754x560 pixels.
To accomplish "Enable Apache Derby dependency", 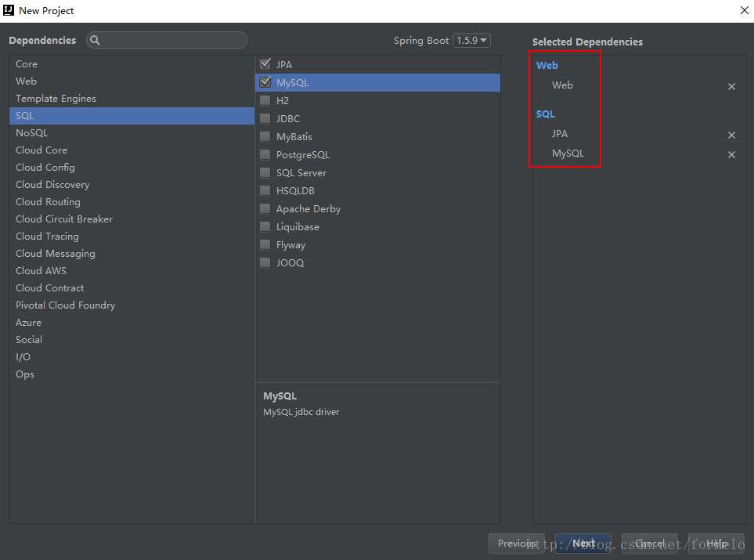I will point(265,208).
